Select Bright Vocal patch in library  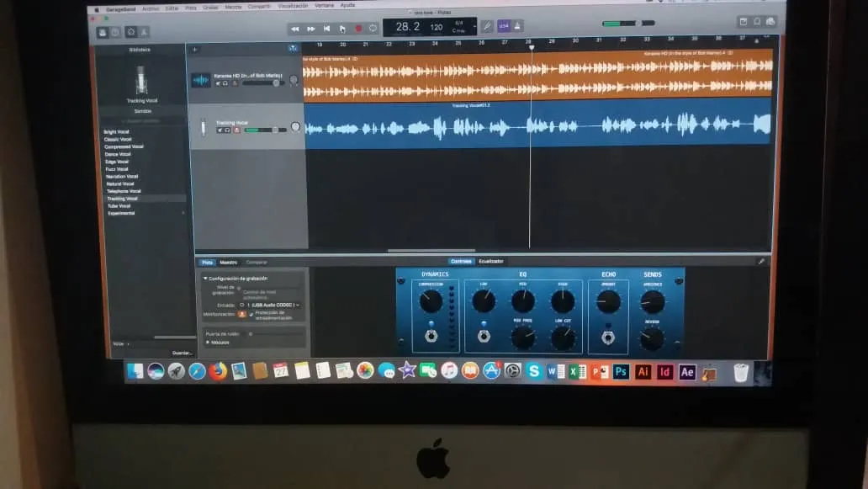click(x=116, y=132)
